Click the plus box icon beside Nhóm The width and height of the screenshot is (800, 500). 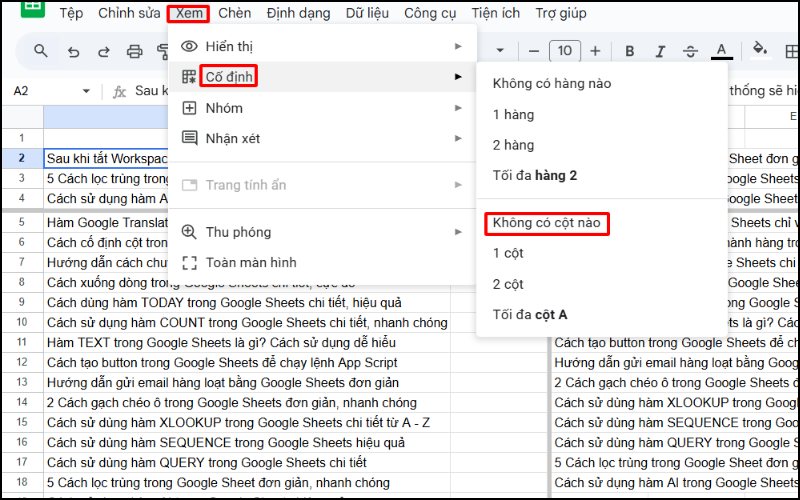tap(189, 108)
